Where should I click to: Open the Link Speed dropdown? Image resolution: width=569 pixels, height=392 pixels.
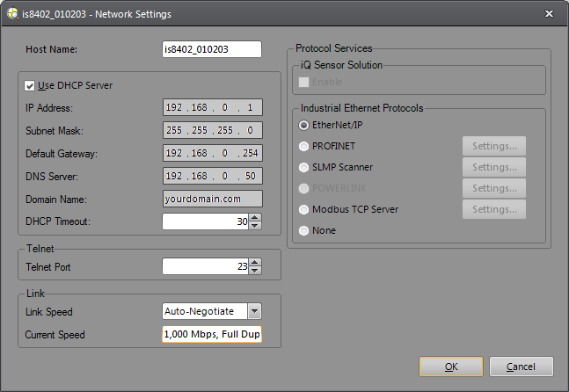[x=254, y=311]
